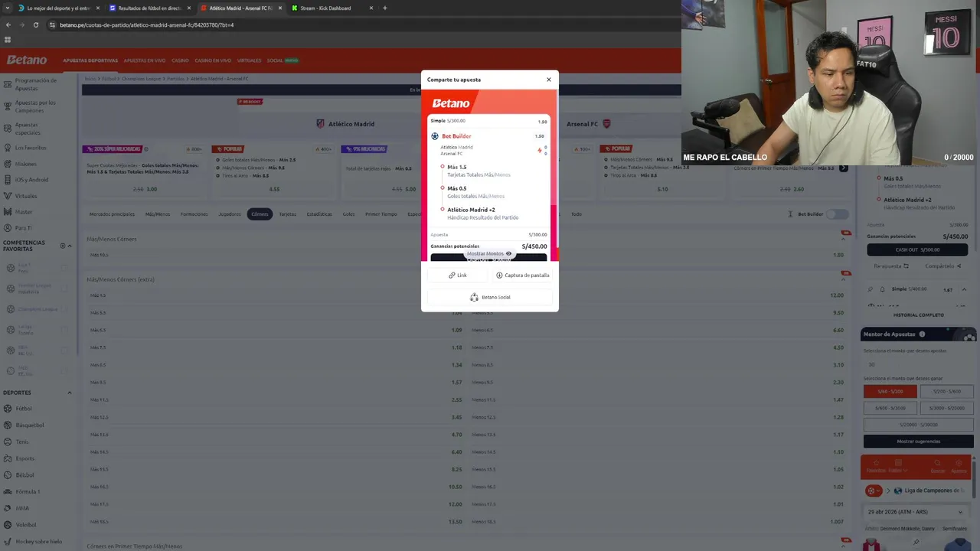The width and height of the screenshot is (980, 551).
Task: Click Reapuesta in bet slip
Action: pos(891,266)
